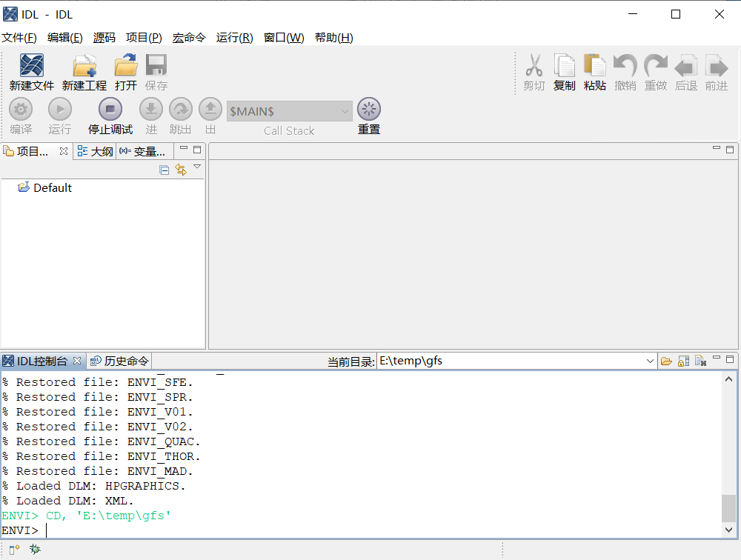Image resolution: width=741 pixels, height=560 pixels.
Task: Stop debugging with the 停止调试 icon
Action: tap(110, 110)
